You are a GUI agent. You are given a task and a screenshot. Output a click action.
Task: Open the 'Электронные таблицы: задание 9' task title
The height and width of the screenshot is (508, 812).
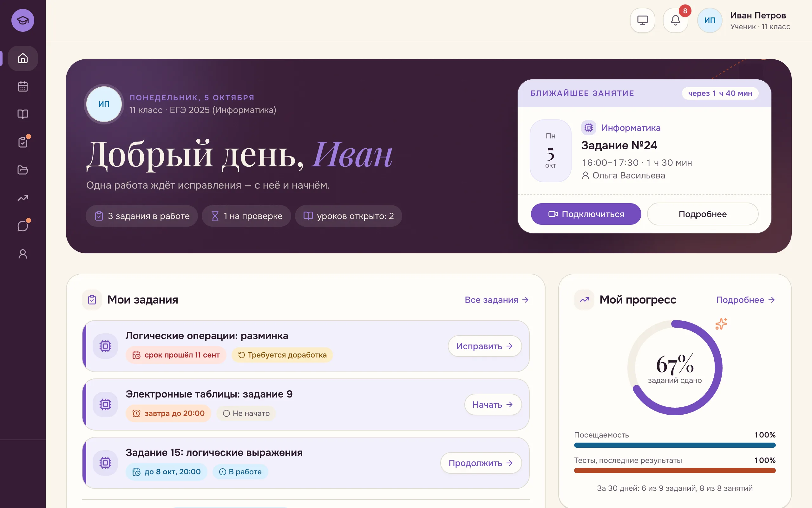(209, 394)
